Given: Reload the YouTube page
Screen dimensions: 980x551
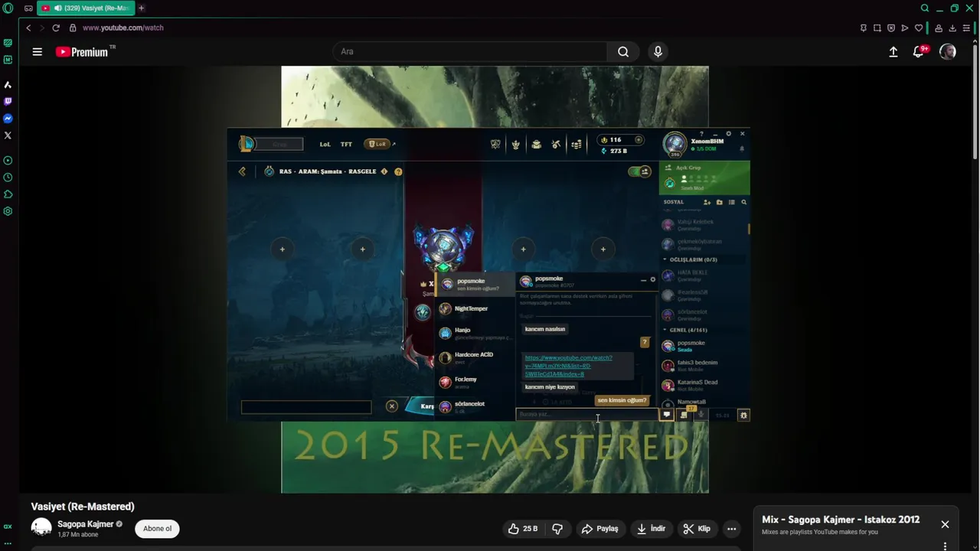Looking at the screenshot, I should pos(56,28).
